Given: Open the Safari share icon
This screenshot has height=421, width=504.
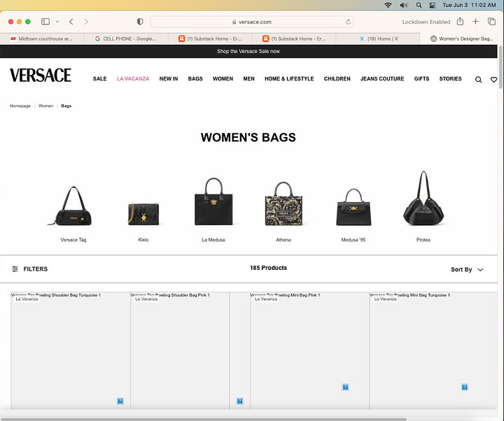Looking at the screenshot, I should coord(460,21).
